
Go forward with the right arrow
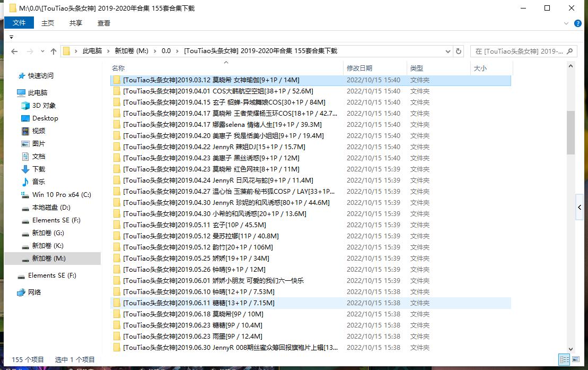(x=30, y=51)
